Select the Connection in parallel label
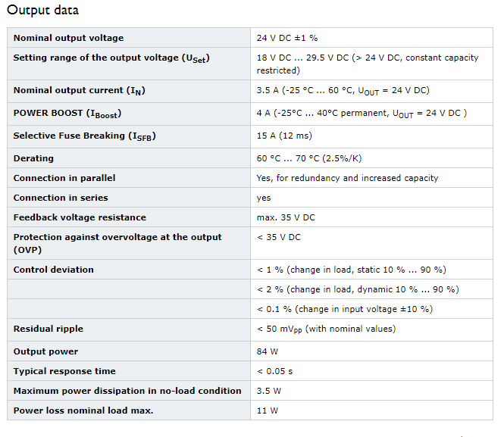This screenshot has width=504, height=437. pos(64,178)
